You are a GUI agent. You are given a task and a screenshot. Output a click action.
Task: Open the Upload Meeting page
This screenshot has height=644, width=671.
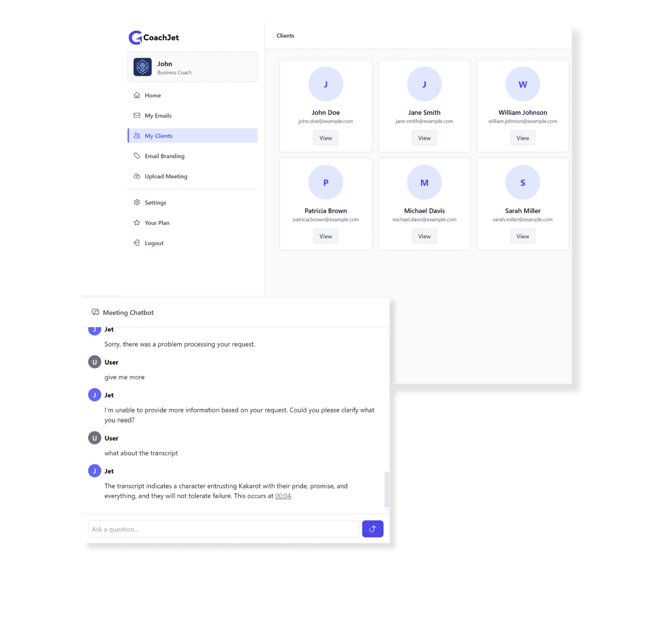pyautogui.click(x=192, y=176)
